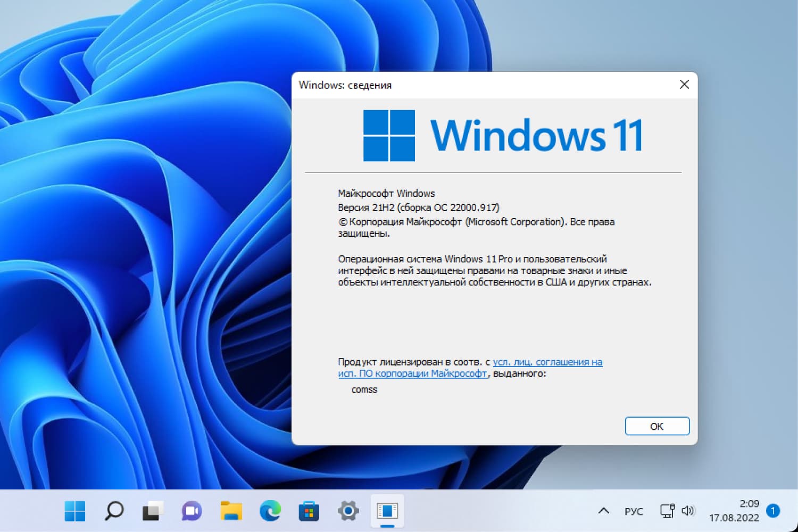The height and width of the screenshot is (532, 798).
Task: Click the licensee name comss
Action: [364, 389]
